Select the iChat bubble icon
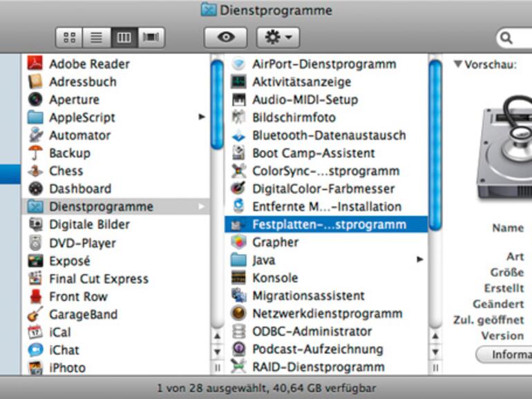The width and height of the screenshot is (532, 399). tap(35, 350)
